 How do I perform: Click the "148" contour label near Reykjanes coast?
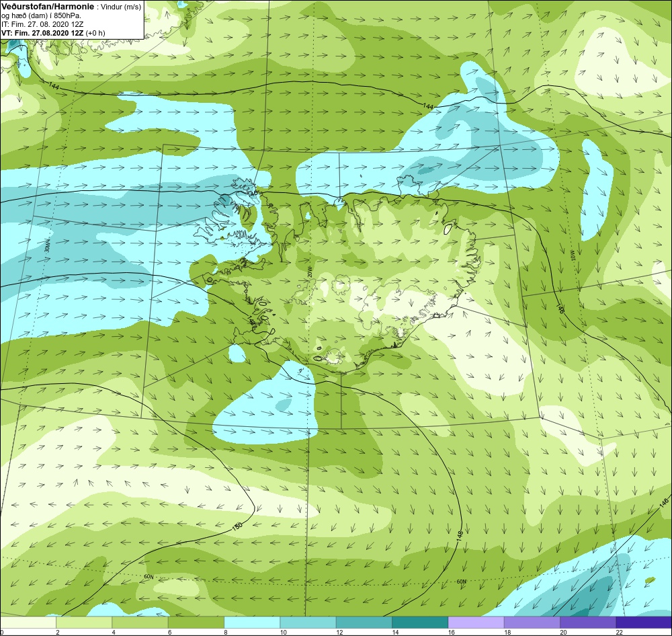tap(252, 321)
